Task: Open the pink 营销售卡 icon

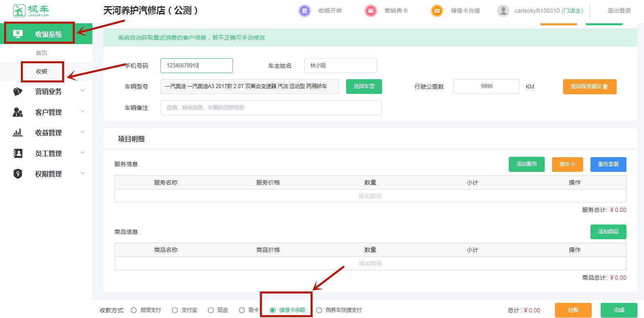Action: click(371, 11)
